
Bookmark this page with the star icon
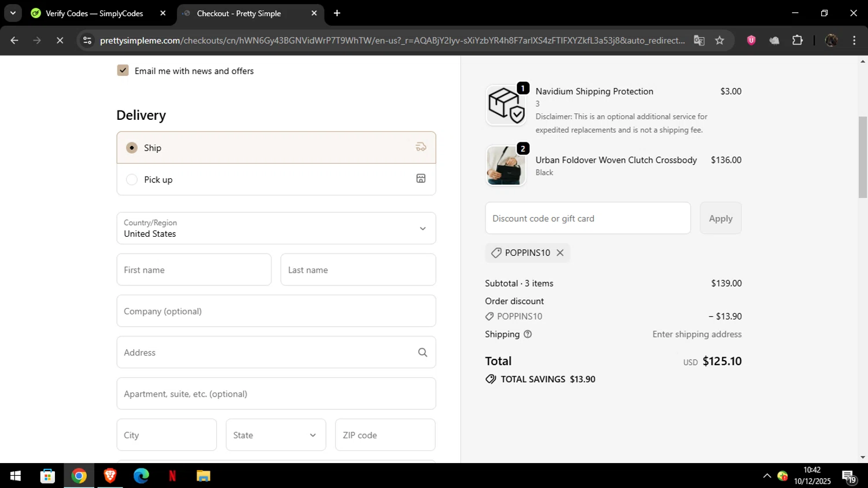(x=719, y=41)
